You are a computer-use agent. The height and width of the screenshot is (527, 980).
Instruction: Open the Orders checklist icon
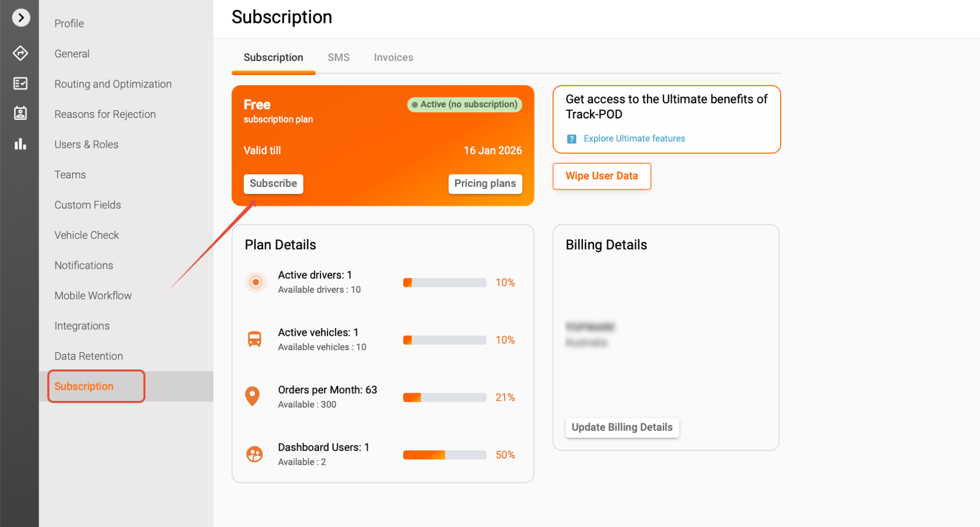[x=20, y=83]
